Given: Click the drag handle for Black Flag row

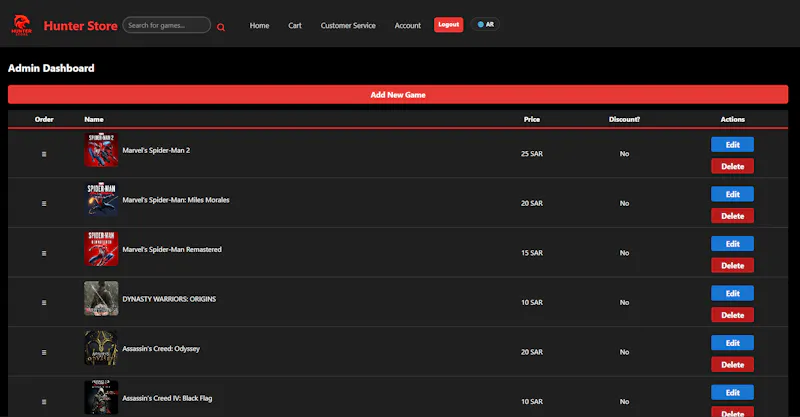Looking at the screenshot, I should coord(44,402).
